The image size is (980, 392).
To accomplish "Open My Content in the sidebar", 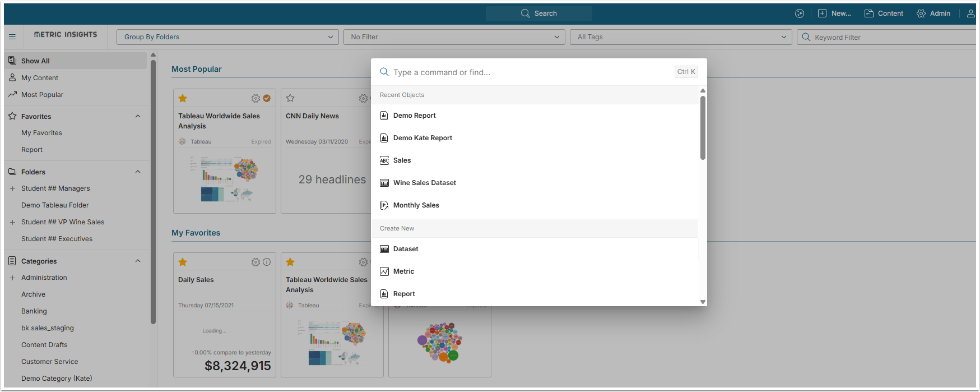I will point(39,78).
